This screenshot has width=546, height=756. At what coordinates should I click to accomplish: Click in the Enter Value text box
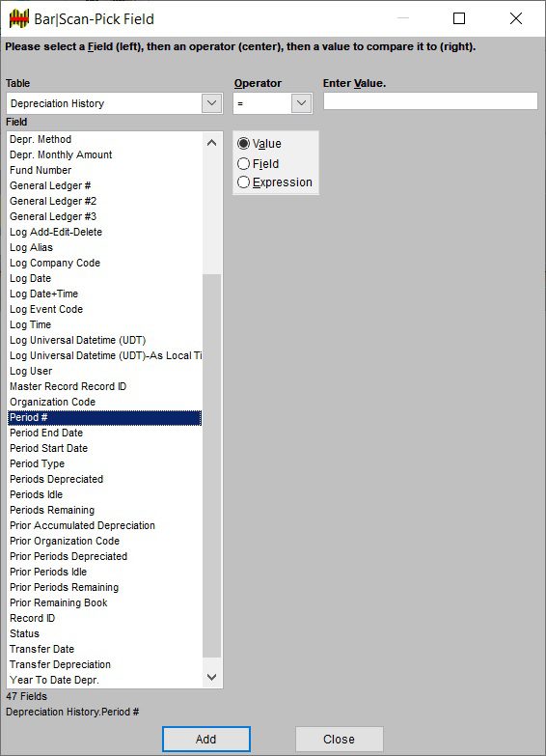point(430,101)
